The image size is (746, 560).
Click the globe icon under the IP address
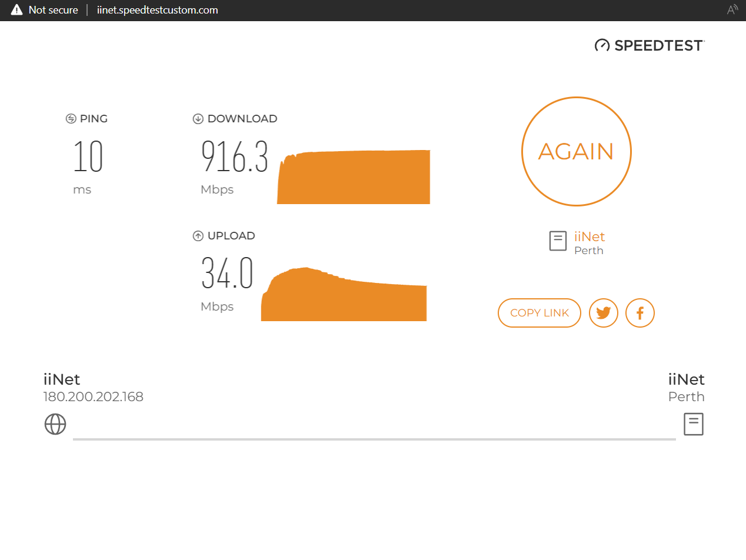(x=55, y=424)
